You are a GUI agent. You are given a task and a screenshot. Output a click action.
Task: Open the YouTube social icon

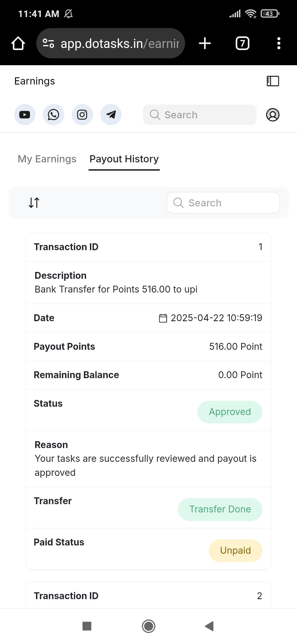coord(25,115)
